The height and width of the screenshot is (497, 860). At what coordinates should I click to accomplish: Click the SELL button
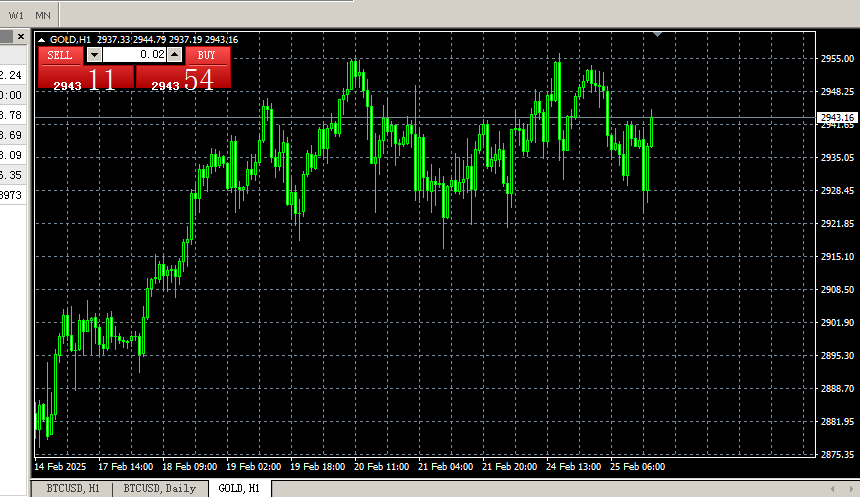[x=60, y=55]
